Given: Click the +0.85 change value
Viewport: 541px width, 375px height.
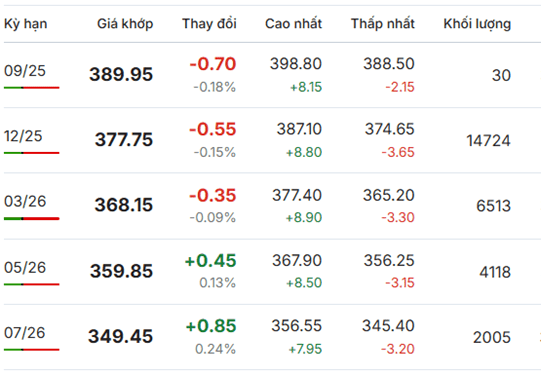Looking at the screenshot, I should [211, 326].
